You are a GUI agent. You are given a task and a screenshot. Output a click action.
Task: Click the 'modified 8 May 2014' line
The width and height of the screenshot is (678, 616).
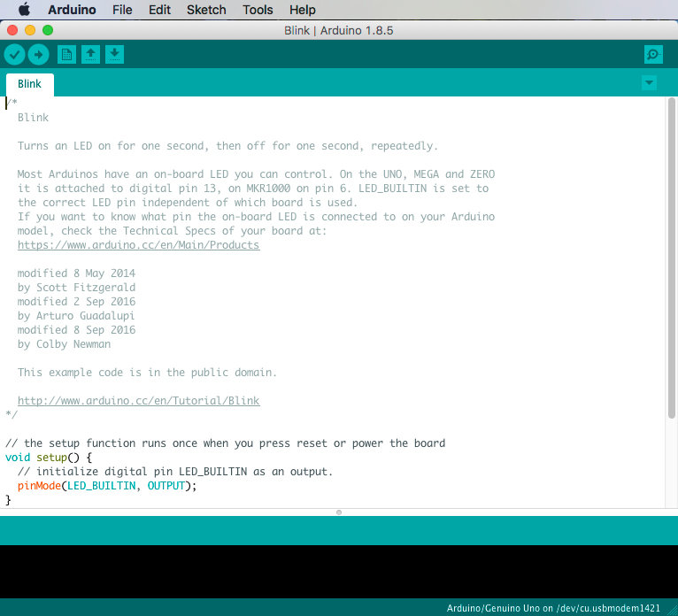pos(76,273)
